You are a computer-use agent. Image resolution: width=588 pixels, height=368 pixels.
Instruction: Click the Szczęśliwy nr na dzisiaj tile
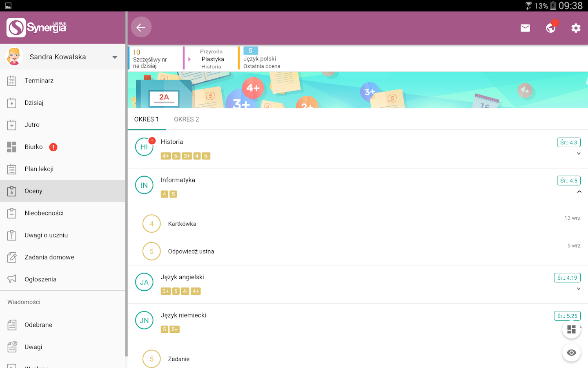click(x=156, y=58)
